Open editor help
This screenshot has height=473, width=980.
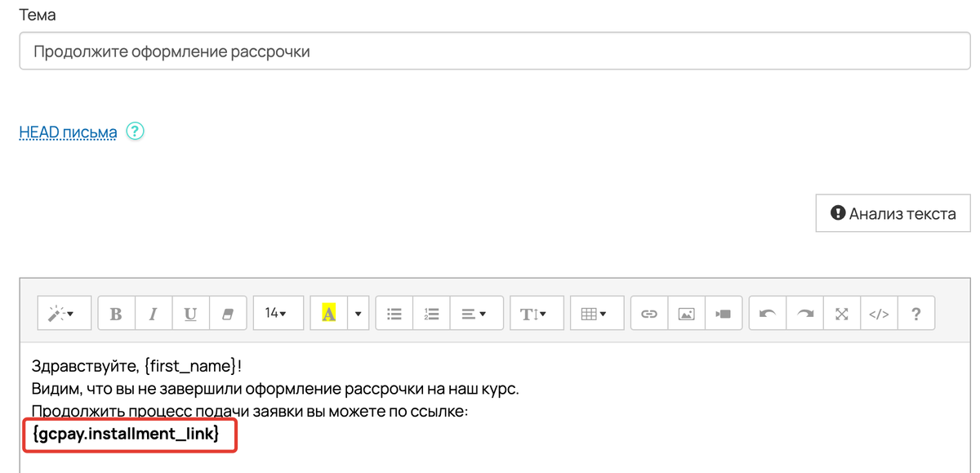[x=916, y=313]
